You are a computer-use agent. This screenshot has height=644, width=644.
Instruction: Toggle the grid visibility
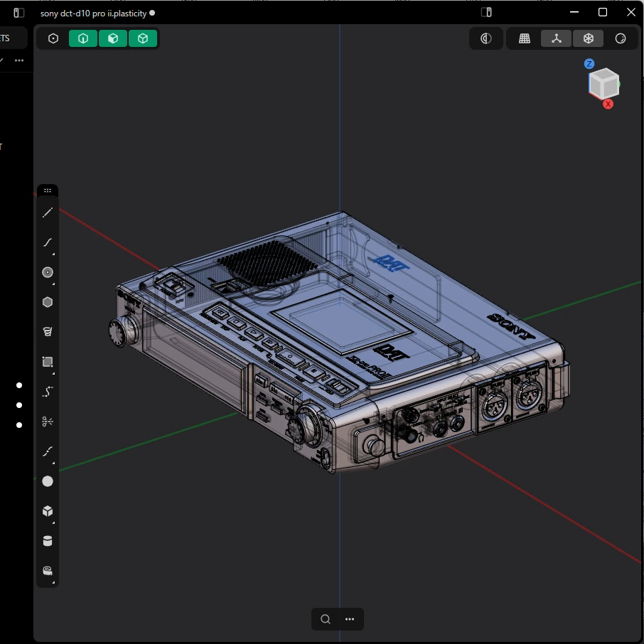tap(525, 38)
